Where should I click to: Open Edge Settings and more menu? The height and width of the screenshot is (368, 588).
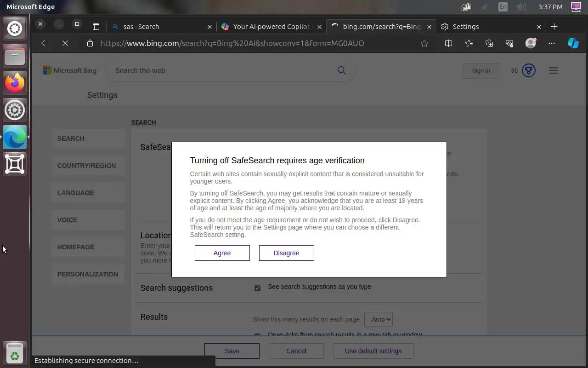click(552, 43)
